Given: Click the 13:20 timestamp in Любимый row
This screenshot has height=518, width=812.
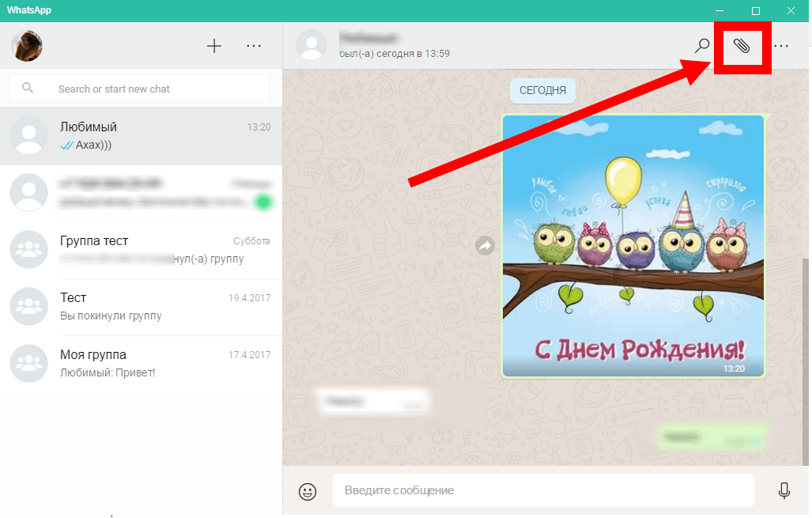Looking at the screenshot, I should pos(259,127).
